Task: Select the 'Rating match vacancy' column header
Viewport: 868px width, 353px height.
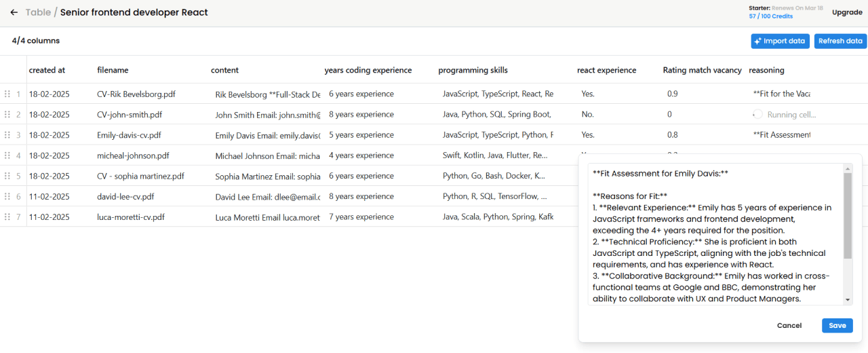Action: [x=702, y=70]
